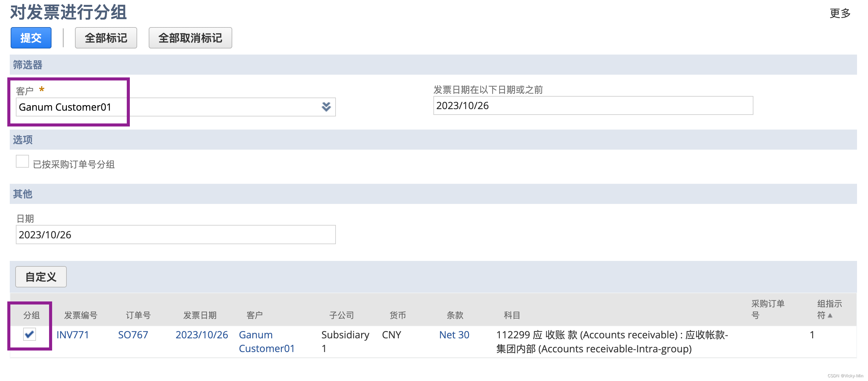Click the 提交 button
The image size is (868, 381).
coord(31,38)
